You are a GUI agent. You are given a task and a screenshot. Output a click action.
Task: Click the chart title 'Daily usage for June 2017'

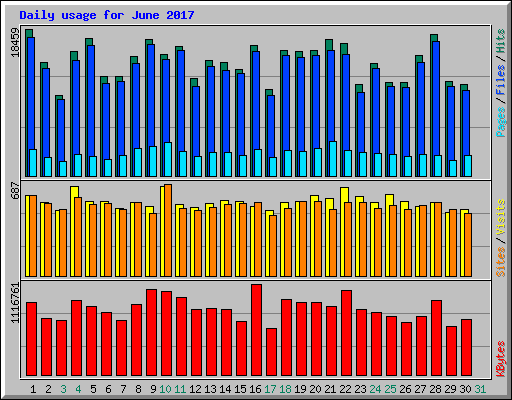107,15
